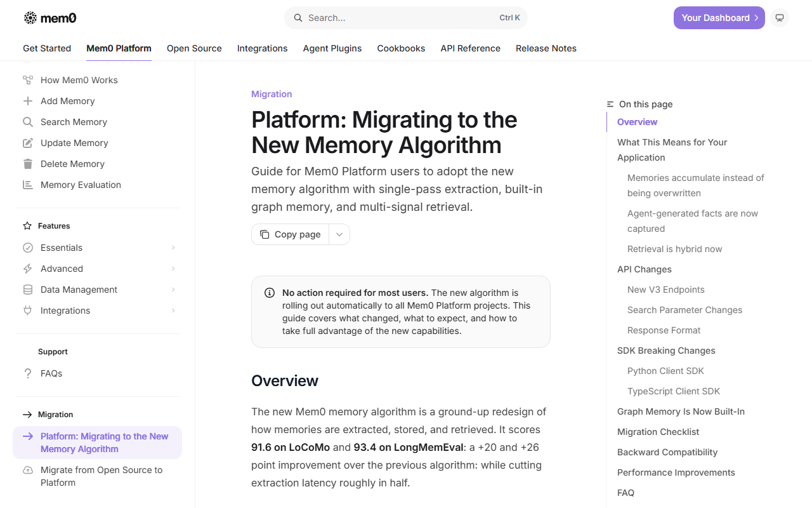812x508 pixels.
Task: Open the Get Started tab
Action: coord(47,48)
